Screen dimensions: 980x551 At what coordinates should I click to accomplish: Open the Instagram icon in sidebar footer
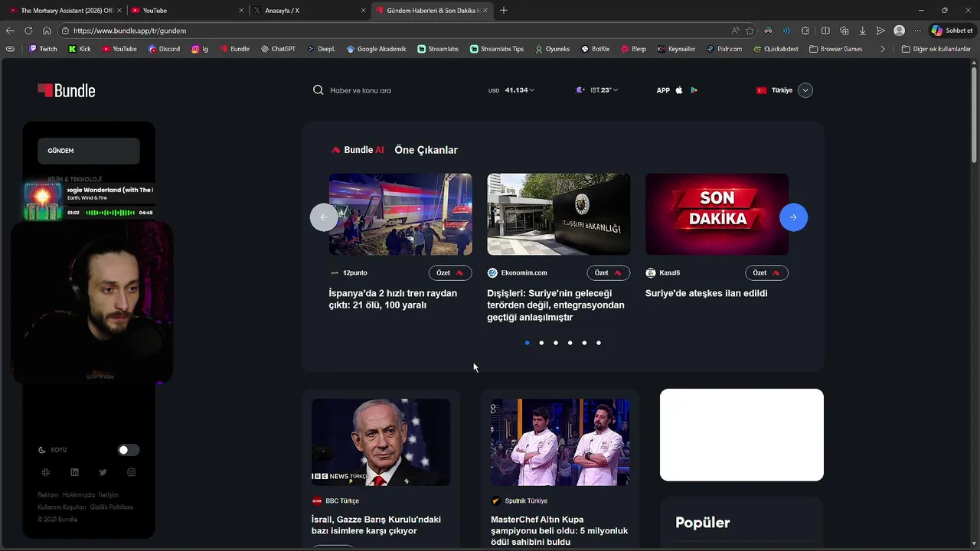pos(131,472)
